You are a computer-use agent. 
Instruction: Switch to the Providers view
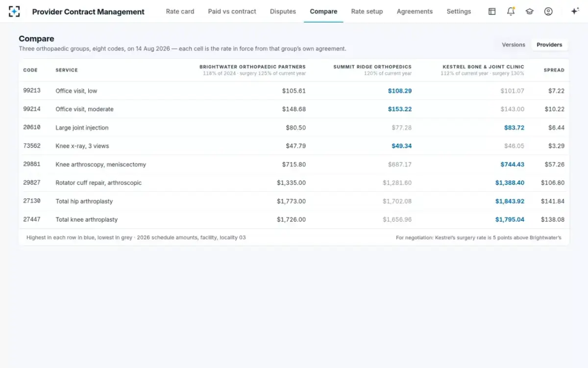point(549,45)
